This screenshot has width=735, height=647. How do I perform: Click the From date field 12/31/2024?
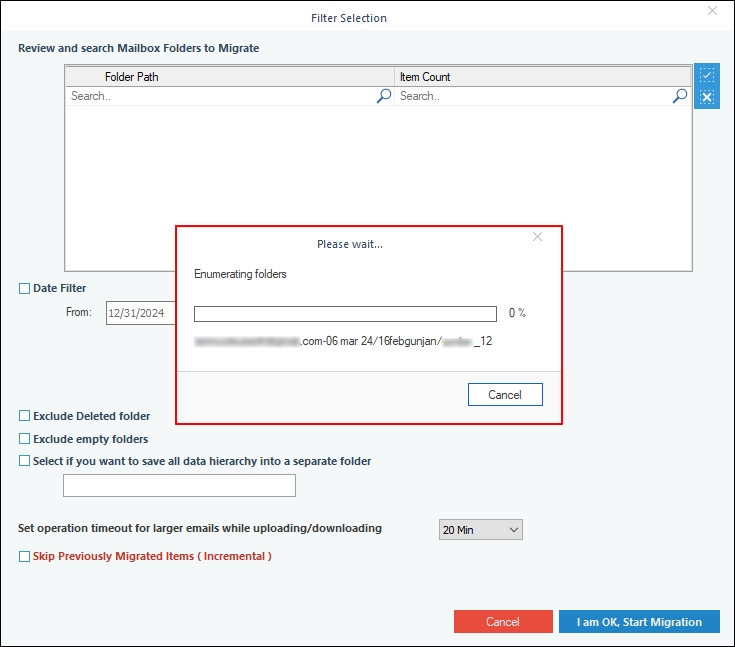[x=141, y=313]
